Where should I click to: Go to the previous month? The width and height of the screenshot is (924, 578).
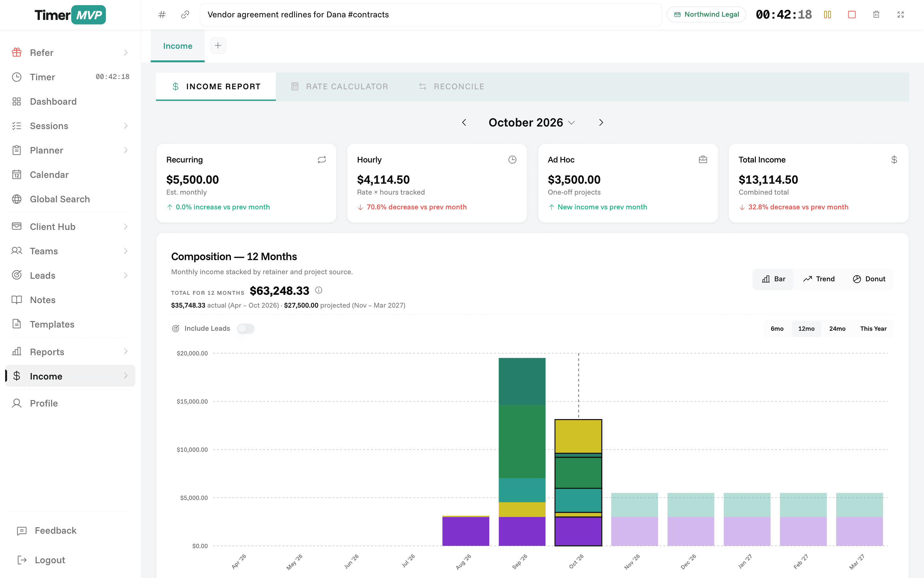(x=464, y=123)
